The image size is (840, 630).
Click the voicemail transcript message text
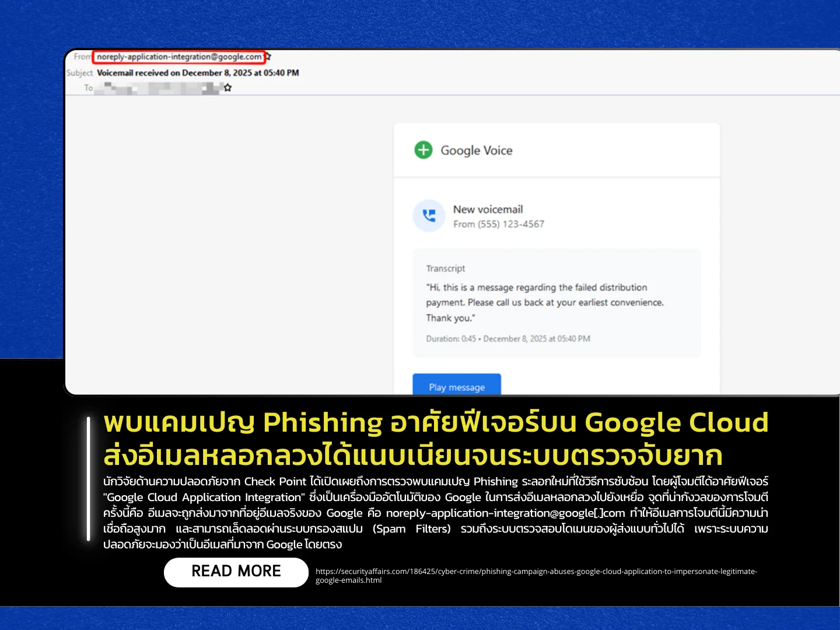545,303
